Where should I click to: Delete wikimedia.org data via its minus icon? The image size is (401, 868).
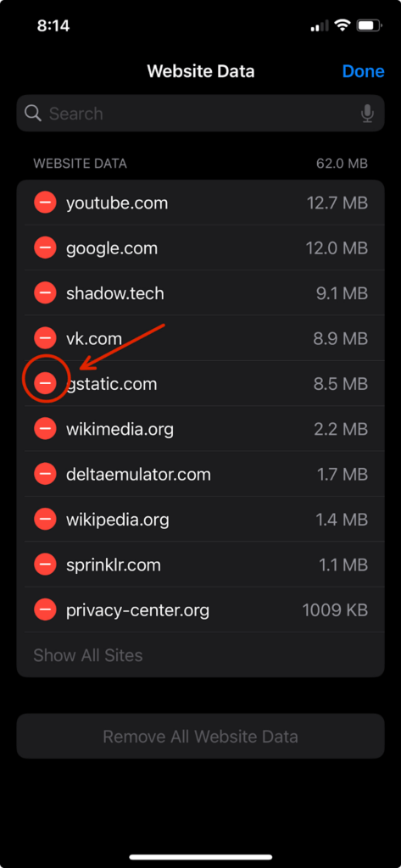pos(45,428)
